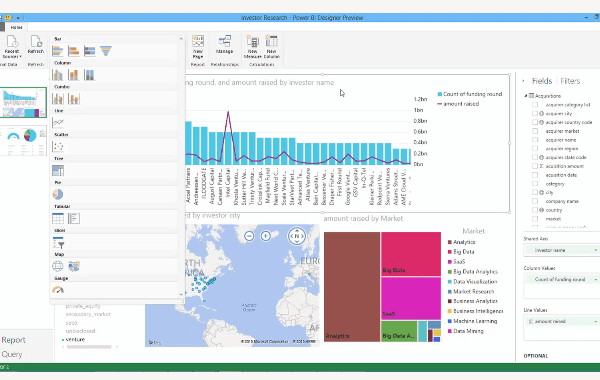Click the Analytics legend color swatch
Screen dimensions: 600x380
[450, 242]
